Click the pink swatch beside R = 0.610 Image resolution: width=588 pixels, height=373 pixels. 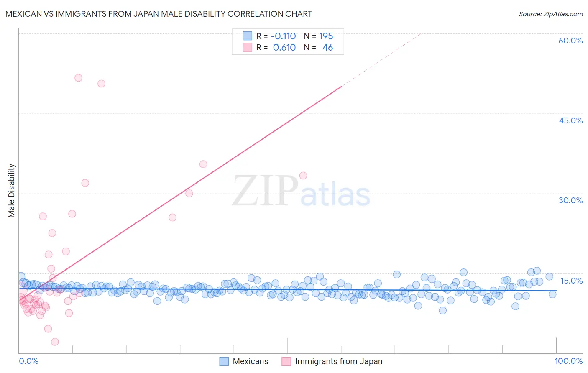point(248,47)
